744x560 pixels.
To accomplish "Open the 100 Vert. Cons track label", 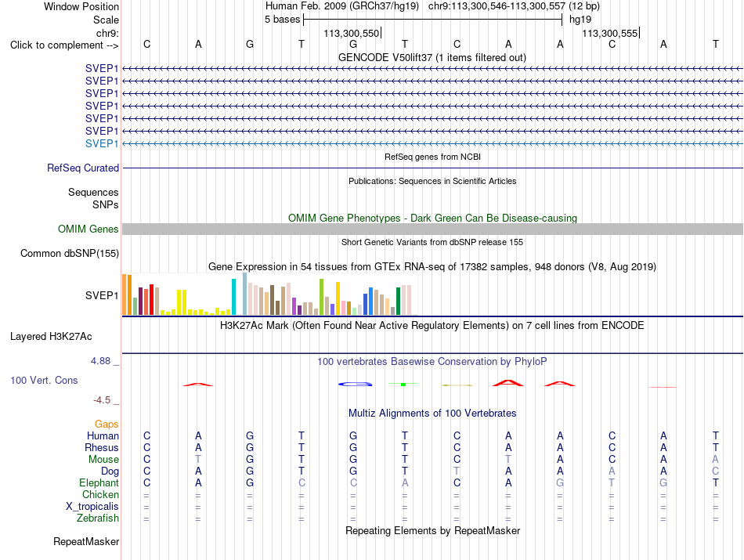I will (x=44, y=380).
